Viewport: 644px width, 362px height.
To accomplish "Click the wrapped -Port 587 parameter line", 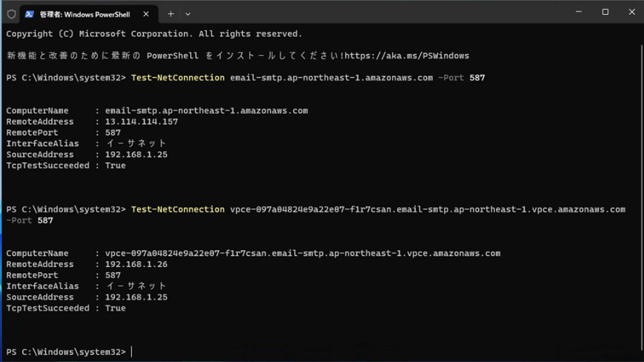I will pos(30,221).
